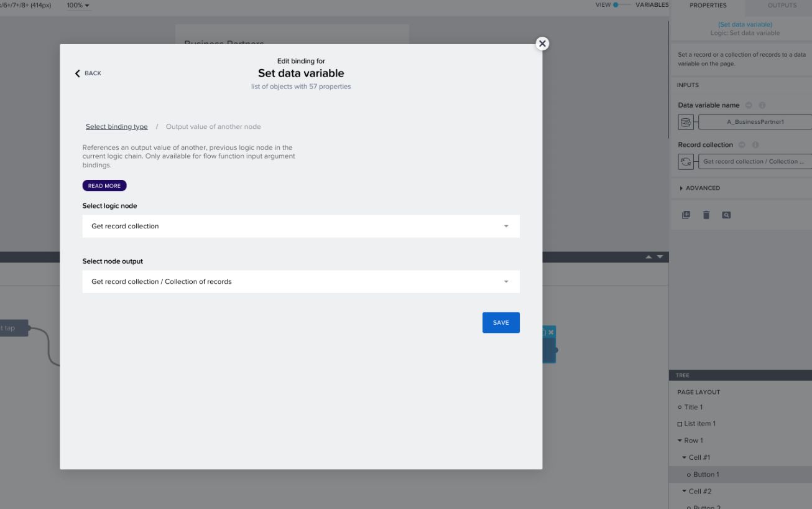Collapse Cell #1 in the tree
The width and height of the screenshot is (812, 509).
(x=685, y=457)
